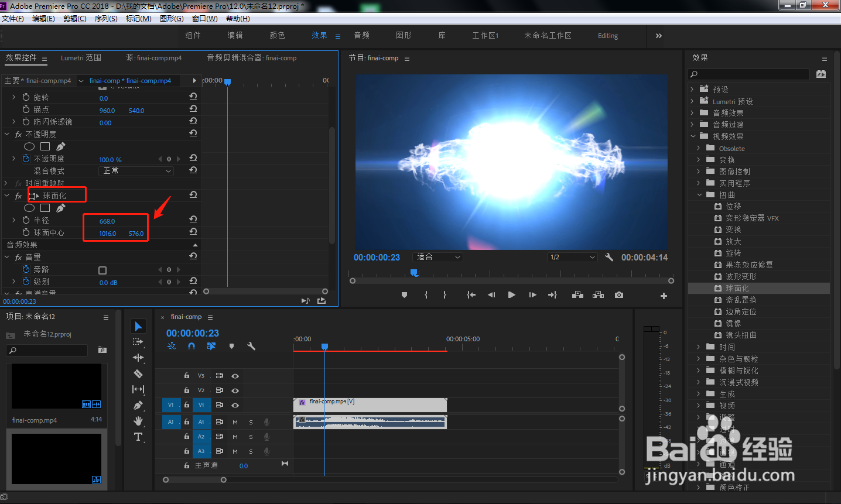Image resolution: width=841 pixels, height=504 pixels.
Task: Open the 音频剪辑混合器 tab
Action: pos(252,58)
